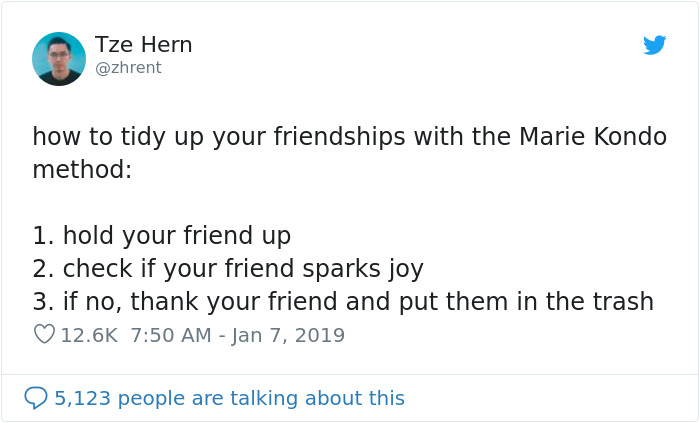Click the 12.6K likes count

(x=89, y=335)
